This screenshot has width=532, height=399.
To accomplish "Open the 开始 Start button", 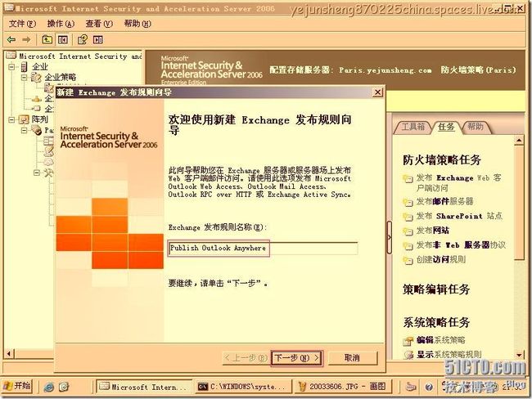I will click(17, 386).
